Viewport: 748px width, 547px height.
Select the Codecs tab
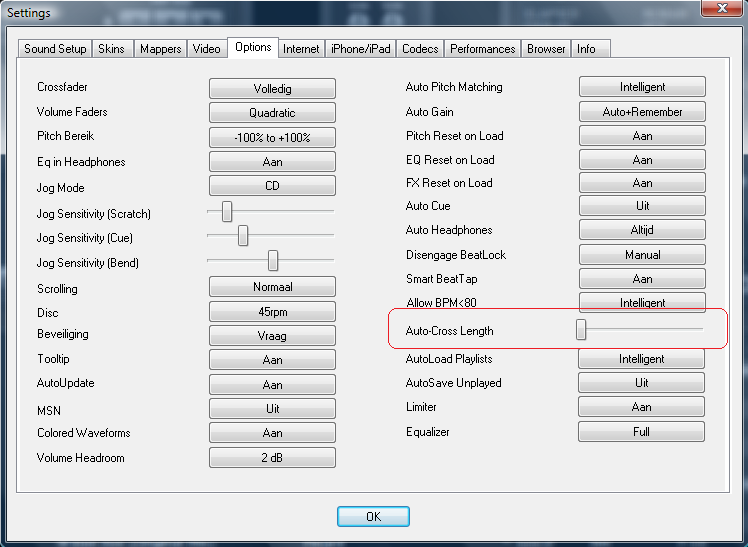[x=419, y=49]
